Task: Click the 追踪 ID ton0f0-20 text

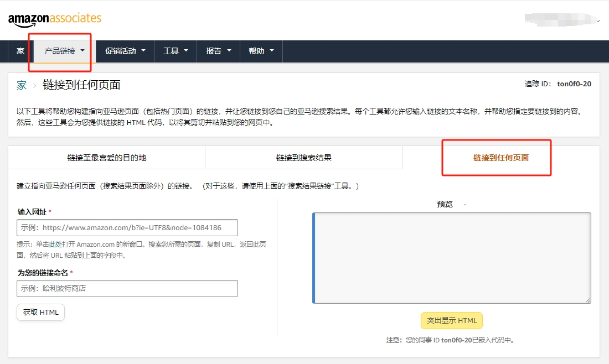Action: point(558,84)
